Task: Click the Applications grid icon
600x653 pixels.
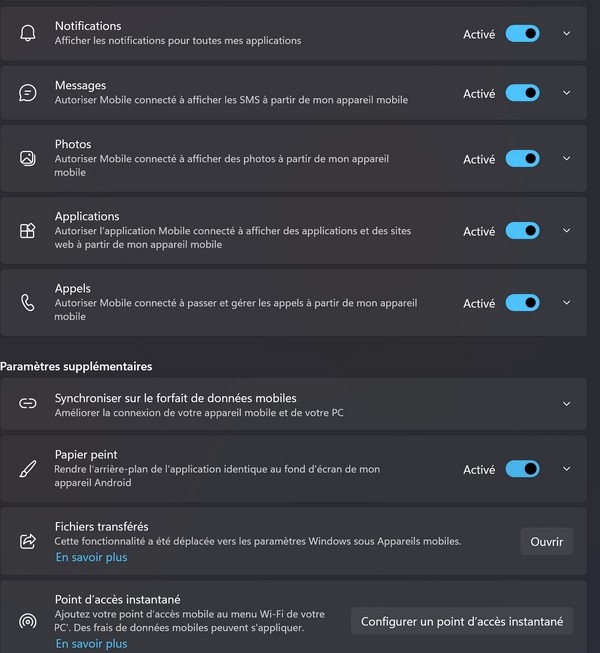Action: point(27,230)
